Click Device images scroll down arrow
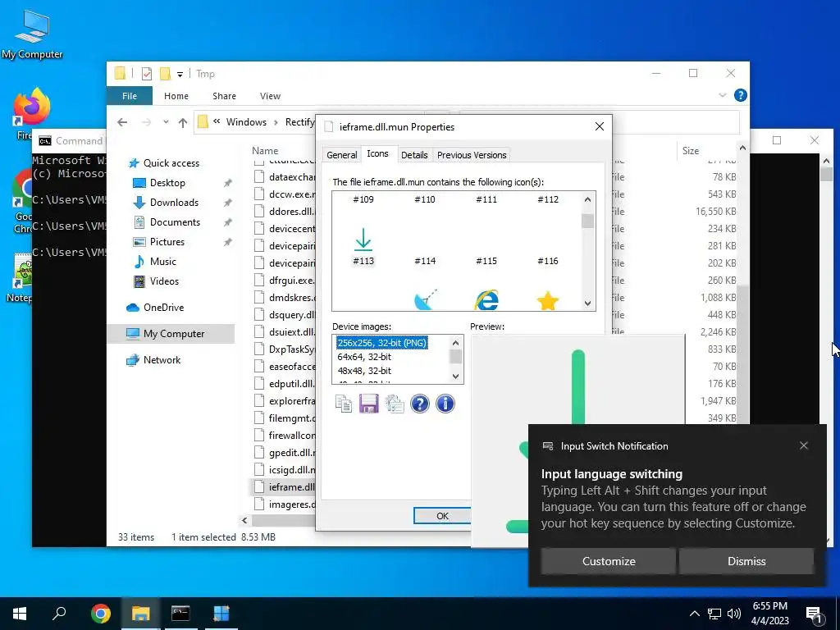The height and width of the screenshot is (630, 840). tap(456, 376)
